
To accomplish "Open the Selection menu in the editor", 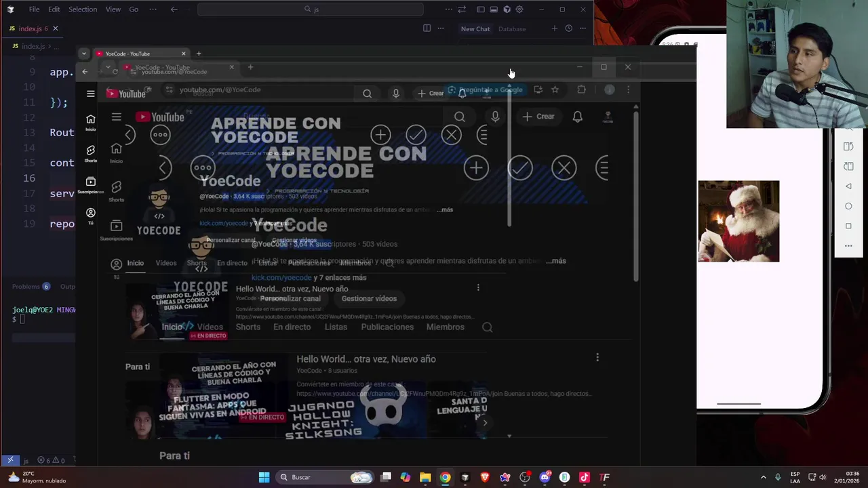I will coord(83,9).
